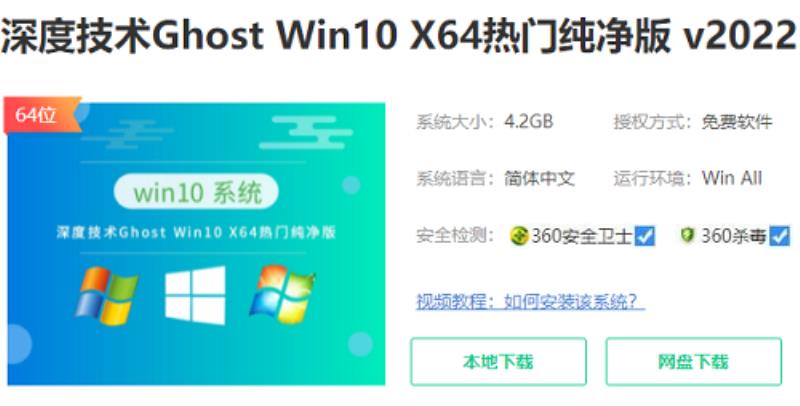The image size is (800, 406).
Task: Click the system preview thumbnail banner
Action: pos(196,244)
